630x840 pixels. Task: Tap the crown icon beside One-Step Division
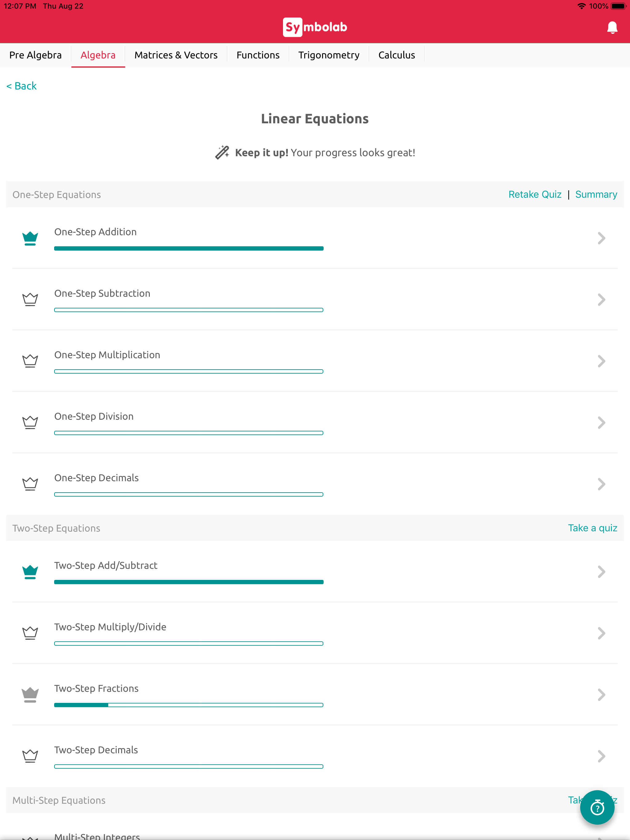pos(30,423)
